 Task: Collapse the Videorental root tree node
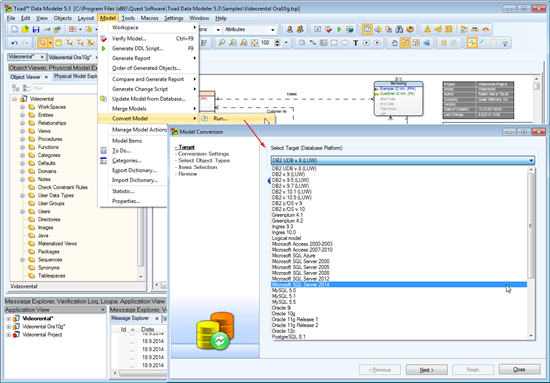(14, 99)
